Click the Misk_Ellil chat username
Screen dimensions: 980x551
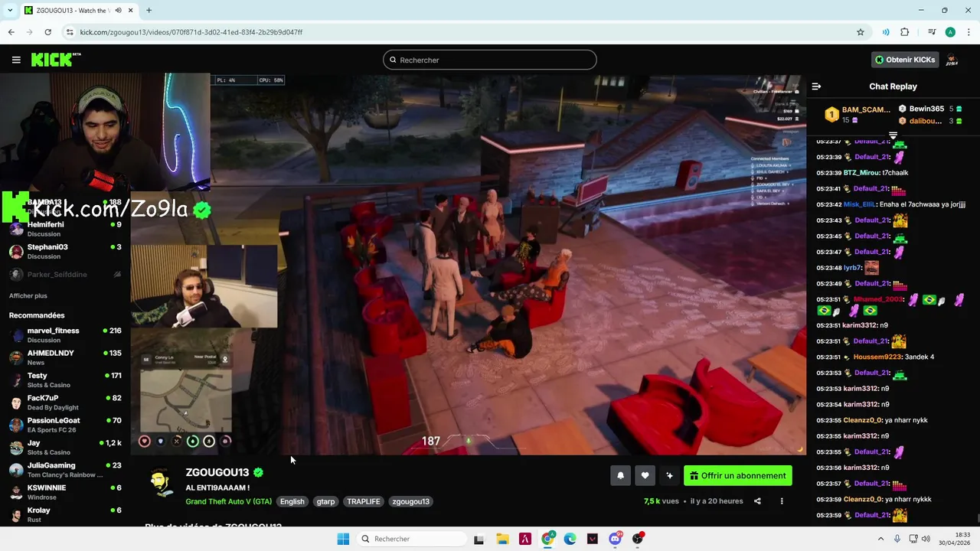(x=860, y=204)
